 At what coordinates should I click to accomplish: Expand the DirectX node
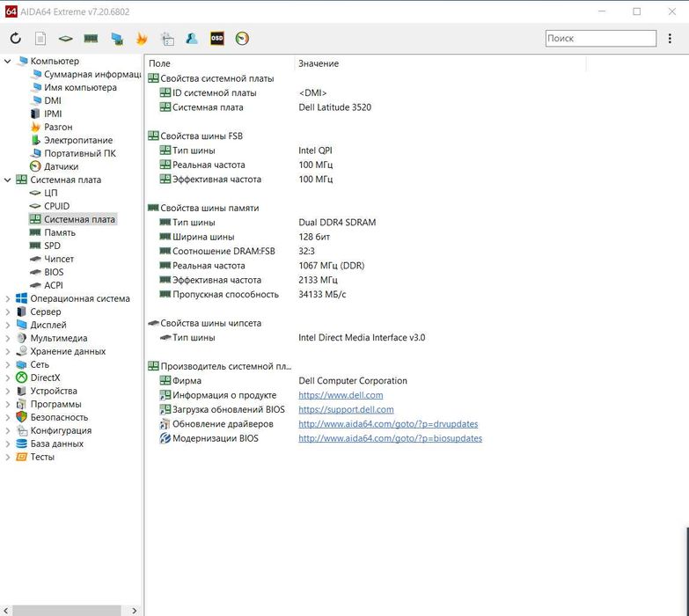pyautogui.click(x=7, y=378)
